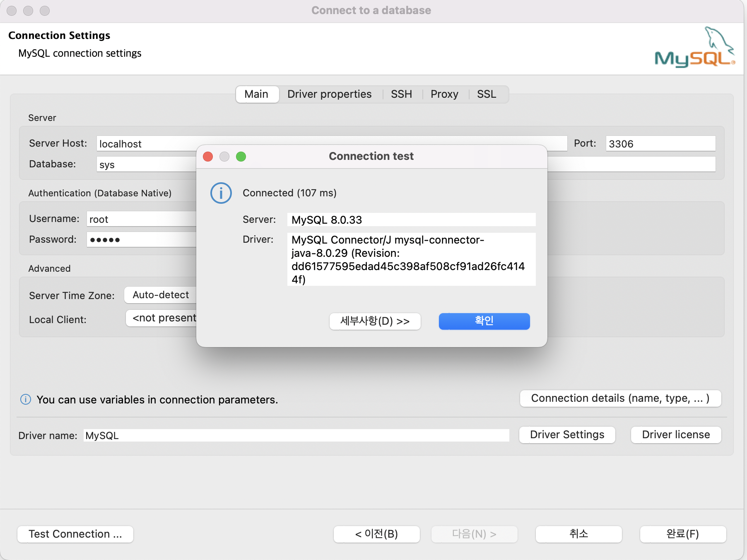Click green zoom button of Connection test dialog
The width and height of the screenshot is (747, 560).
241,157
